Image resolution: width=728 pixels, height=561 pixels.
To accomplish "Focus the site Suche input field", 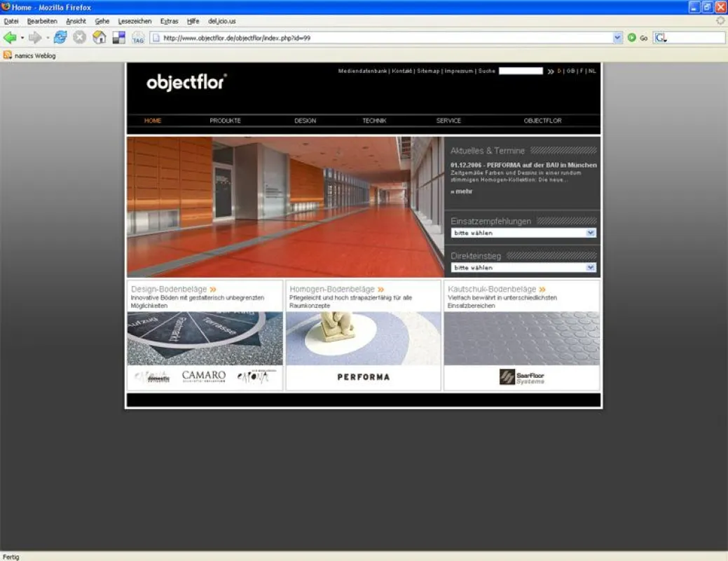I will pyautogui.click(x=521, y=71).
